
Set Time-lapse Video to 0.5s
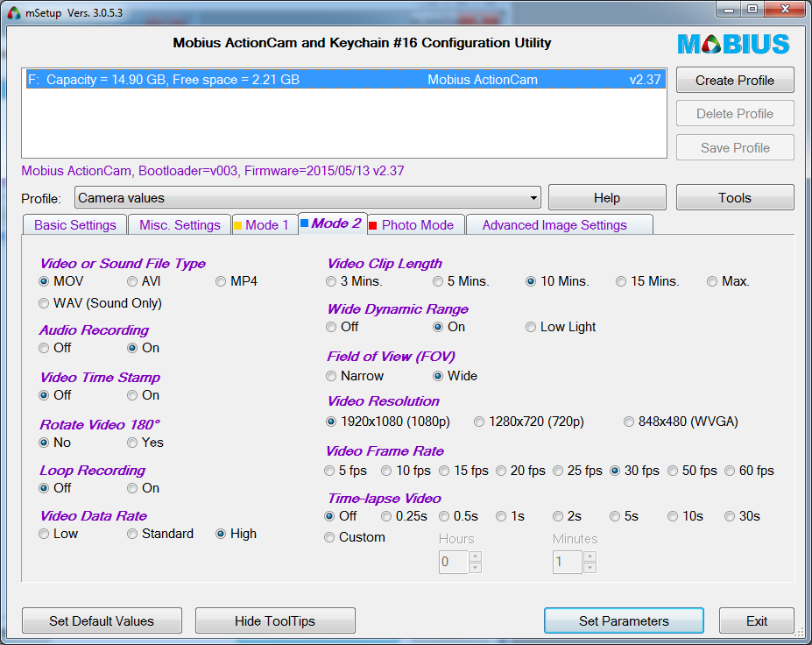pos(459,516)
